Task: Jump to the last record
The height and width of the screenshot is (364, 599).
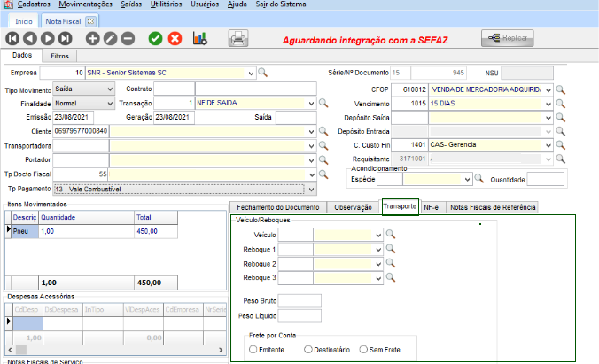Action: coord(66,38)
